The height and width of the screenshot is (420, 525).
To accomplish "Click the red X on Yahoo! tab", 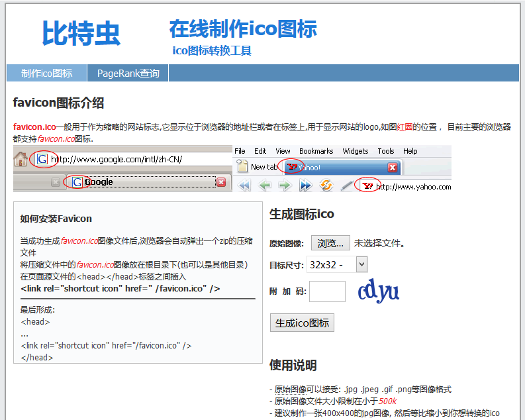I will click(x=393, y=167).
